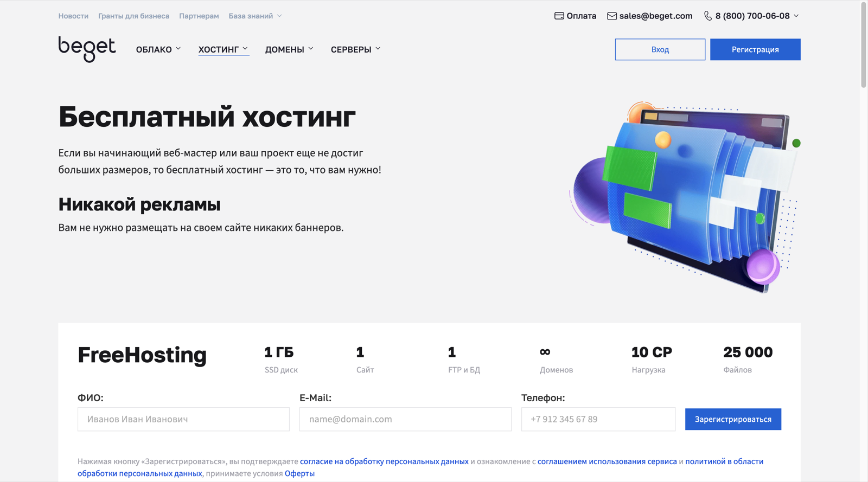Screen dimensions: 868x482
Task: Focus the E-Mail input field
Action: (x=405, y=419)
